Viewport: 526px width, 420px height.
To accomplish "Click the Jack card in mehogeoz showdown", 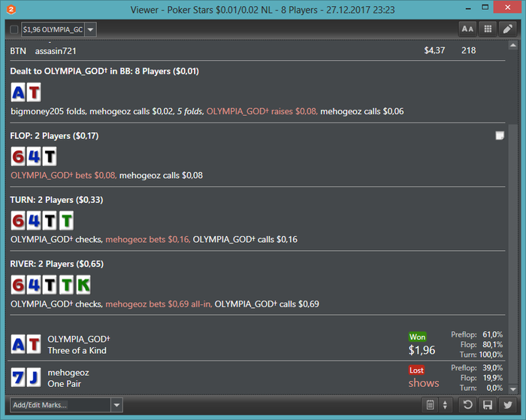I will click(34, 377).
